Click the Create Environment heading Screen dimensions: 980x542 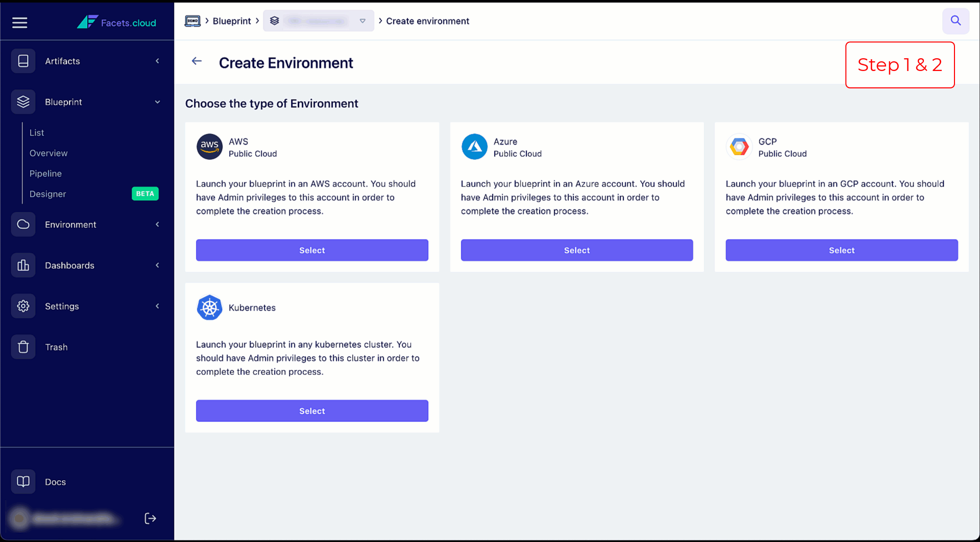(x=286, y=63)
